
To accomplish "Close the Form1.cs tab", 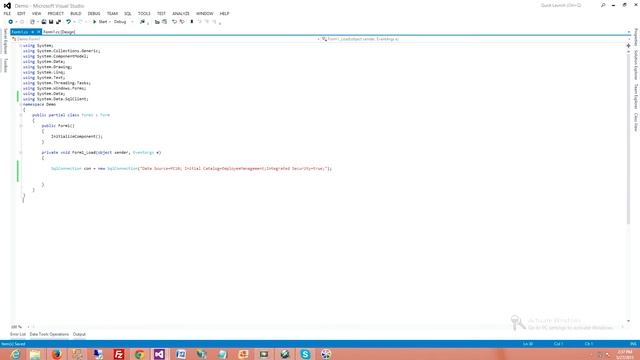I will click(x=39, y=32).
